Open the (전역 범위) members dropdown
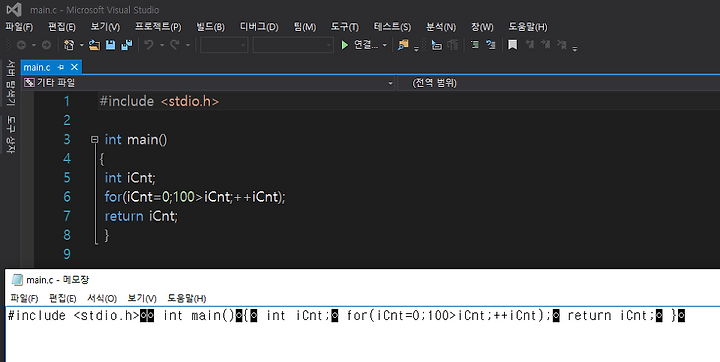 [x=558, y=83]
